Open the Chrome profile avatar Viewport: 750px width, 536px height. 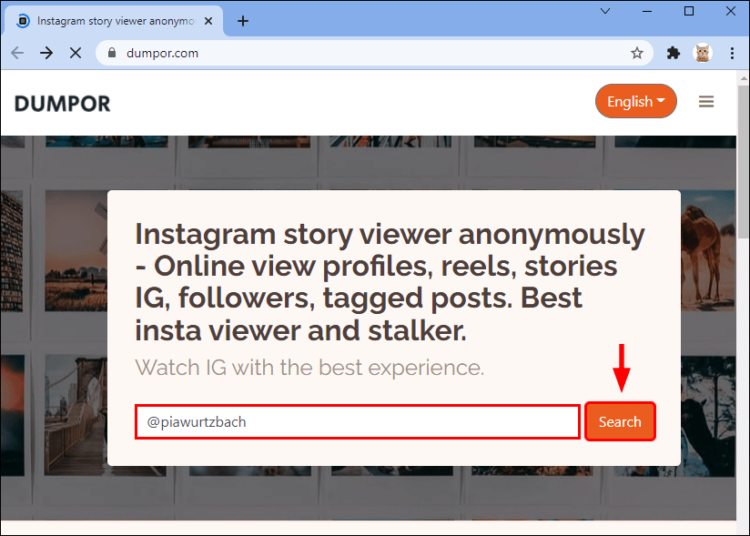point(703,53)
